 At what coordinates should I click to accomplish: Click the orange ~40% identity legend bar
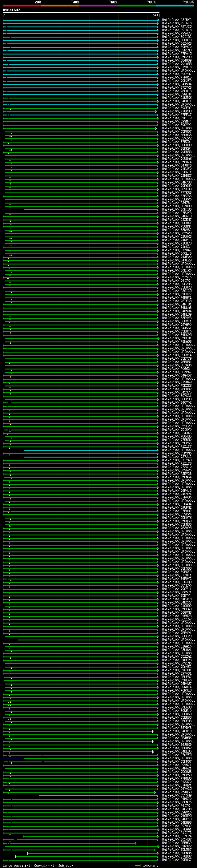[60, 6]
